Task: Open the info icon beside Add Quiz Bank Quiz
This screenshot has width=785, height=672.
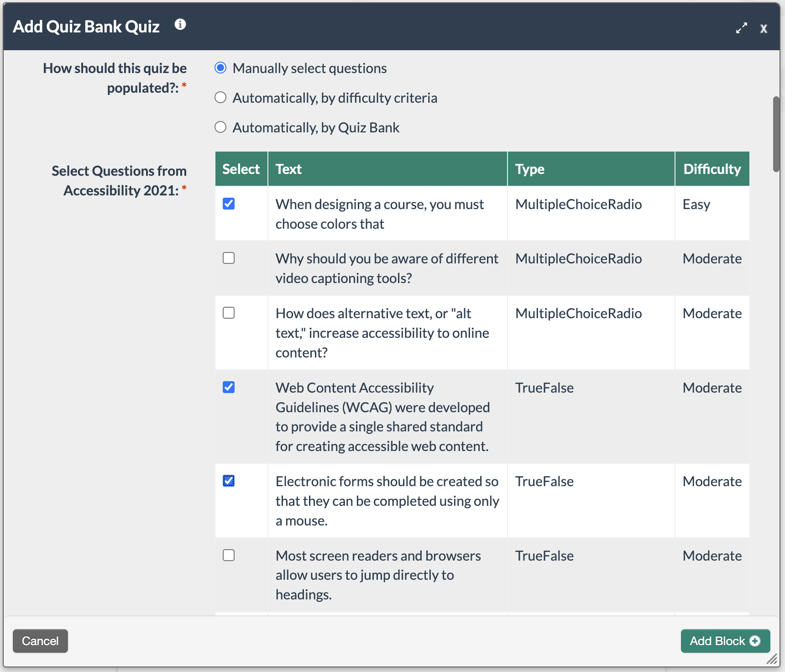Action: [180, 24]
